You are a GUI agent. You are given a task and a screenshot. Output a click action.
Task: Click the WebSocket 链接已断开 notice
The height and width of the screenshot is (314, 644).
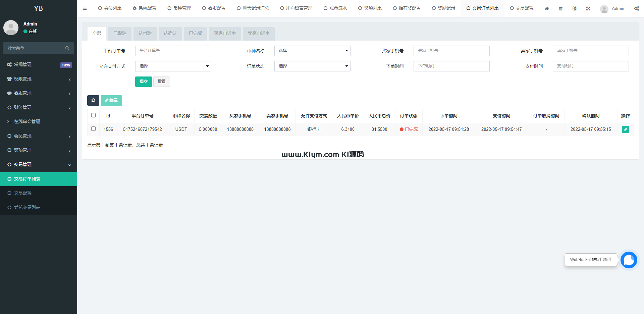tap(591, 260)
